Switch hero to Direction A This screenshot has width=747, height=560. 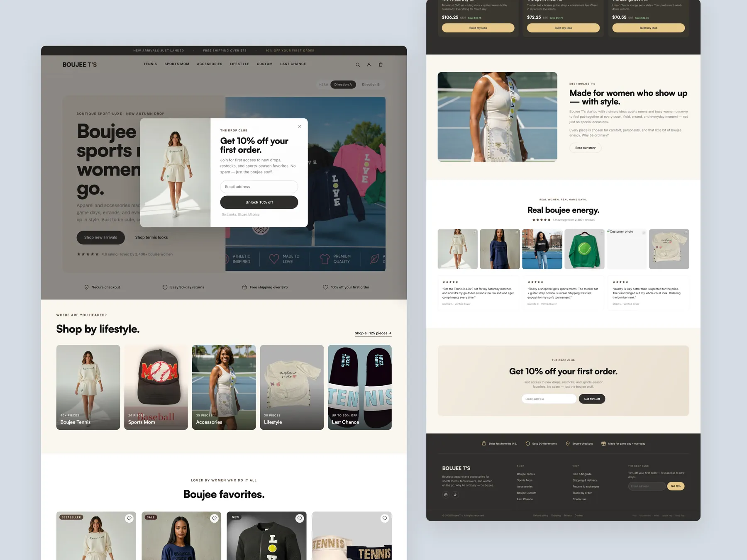343,85
